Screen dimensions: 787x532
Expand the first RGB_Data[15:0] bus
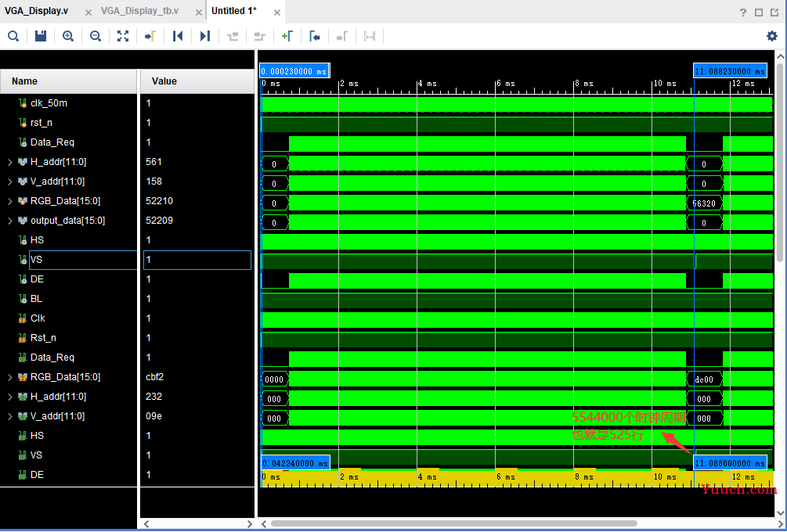click(x=9, y=201)
